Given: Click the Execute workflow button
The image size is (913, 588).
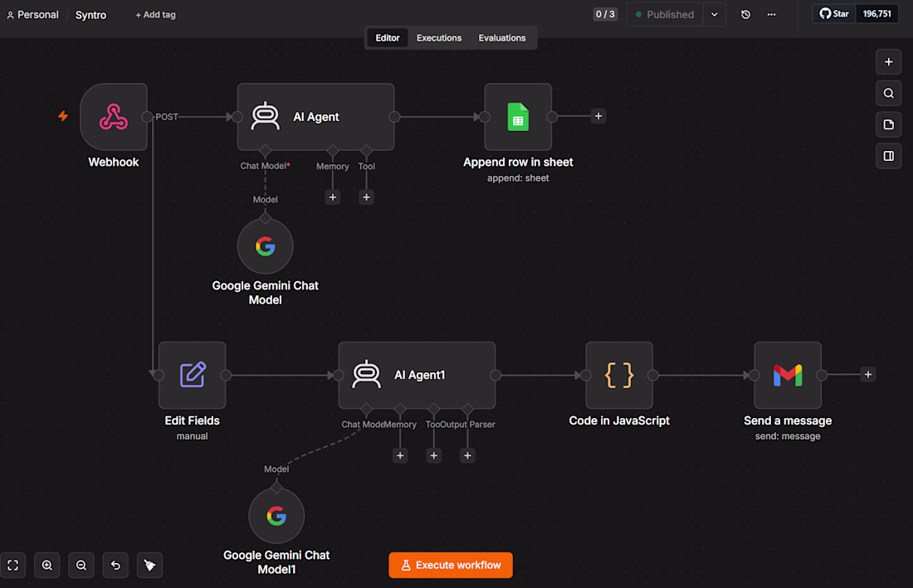Looking at the screenshot, I should tap(451, 566).
